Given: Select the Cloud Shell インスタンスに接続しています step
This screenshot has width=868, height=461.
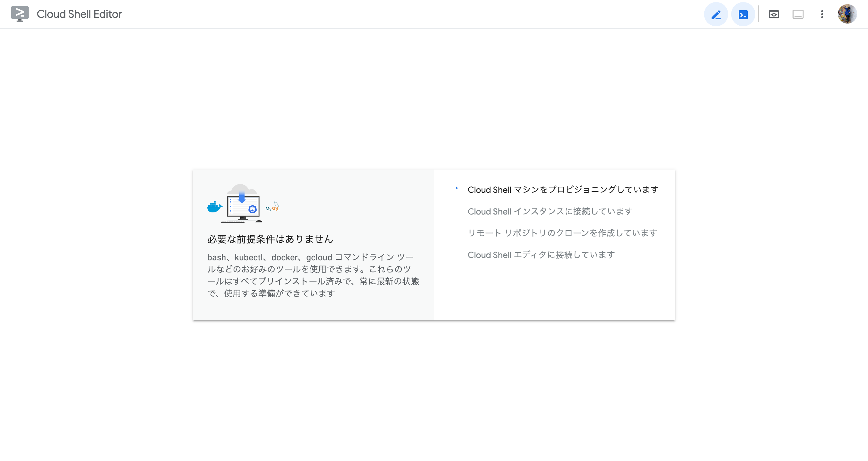Looking at the screenshot, I should [550, 211].
